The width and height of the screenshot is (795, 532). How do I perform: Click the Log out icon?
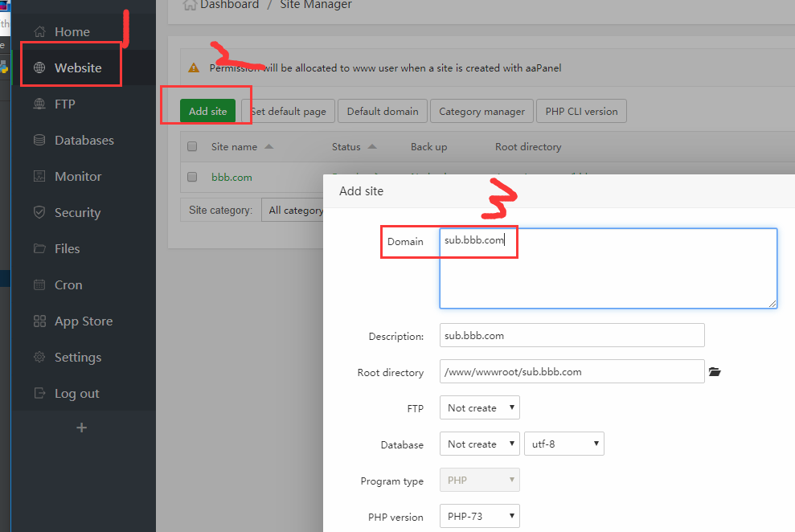coord(39,393)
